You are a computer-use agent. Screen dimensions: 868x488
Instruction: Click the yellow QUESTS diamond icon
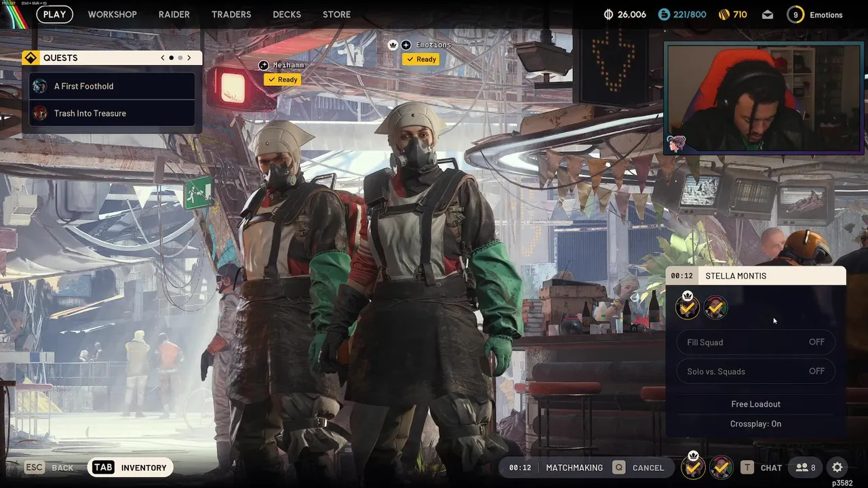(x=30, y=58)
